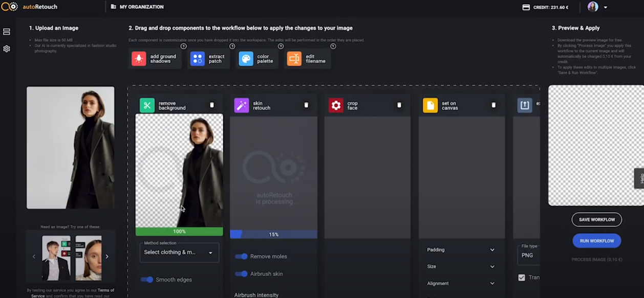Expand the Alignment section
The width and height of the screenshot is (644, 298).
461,284
